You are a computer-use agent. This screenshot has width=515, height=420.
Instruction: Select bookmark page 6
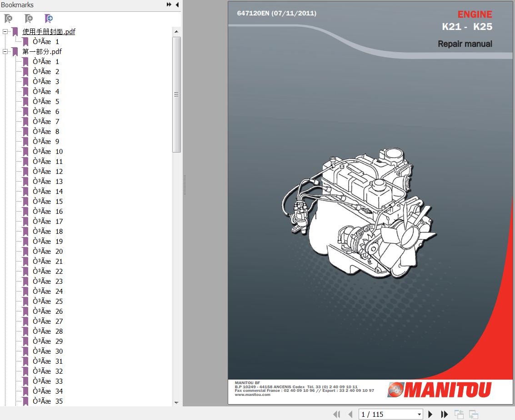pyautogui.click(x=46, y=112)
